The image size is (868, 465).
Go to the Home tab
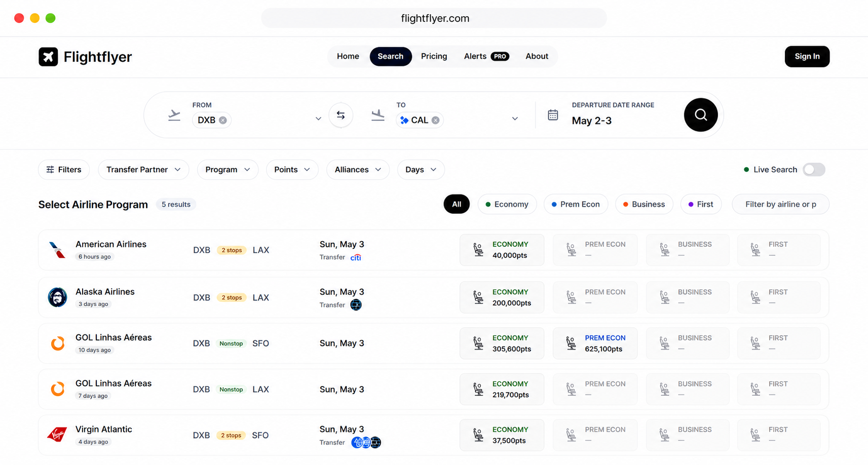tap(348, 56)
